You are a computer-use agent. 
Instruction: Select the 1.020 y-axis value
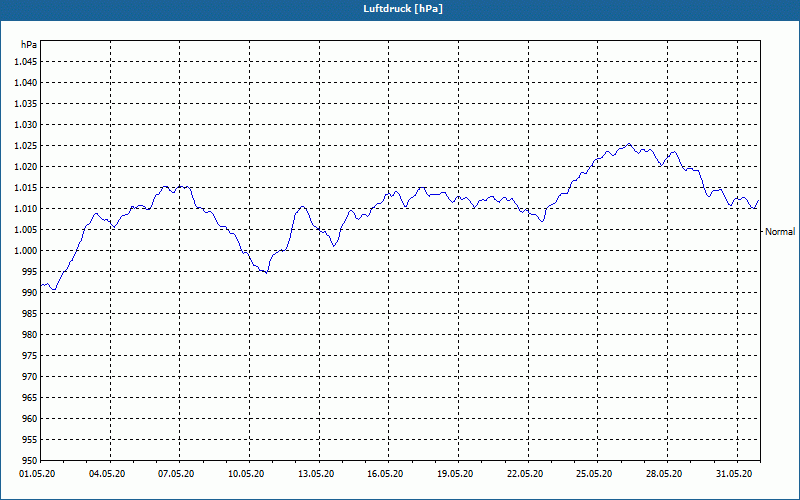click(24, 167)
